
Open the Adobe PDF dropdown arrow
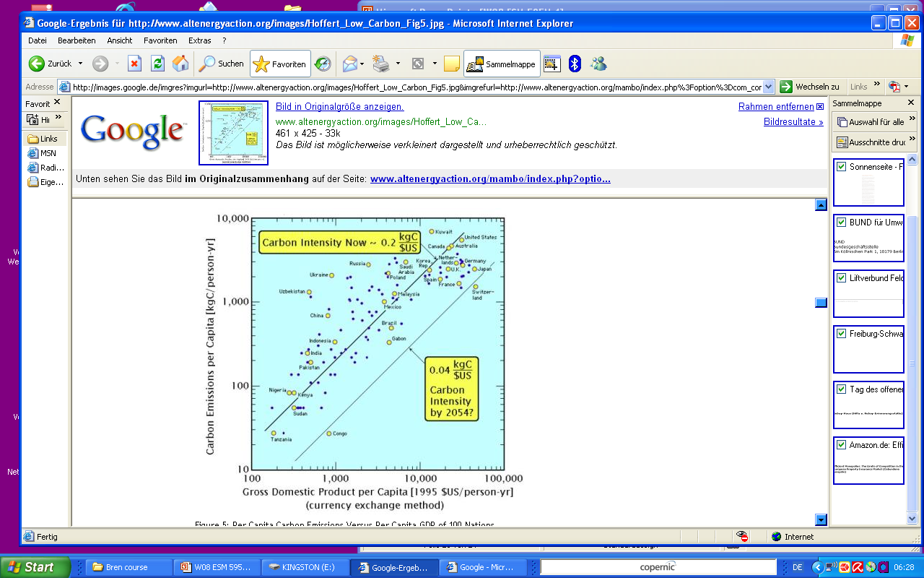click(907, 87)
